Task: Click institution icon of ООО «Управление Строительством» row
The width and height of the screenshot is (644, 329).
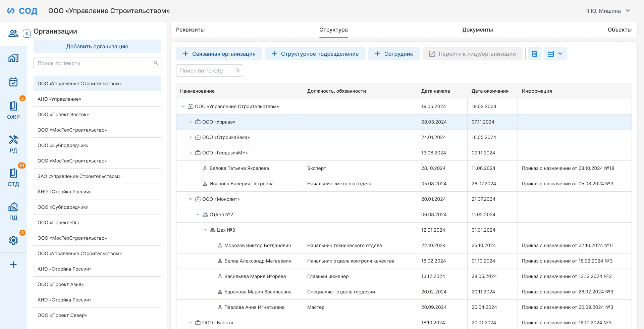Action: click(x=191, y=106)
